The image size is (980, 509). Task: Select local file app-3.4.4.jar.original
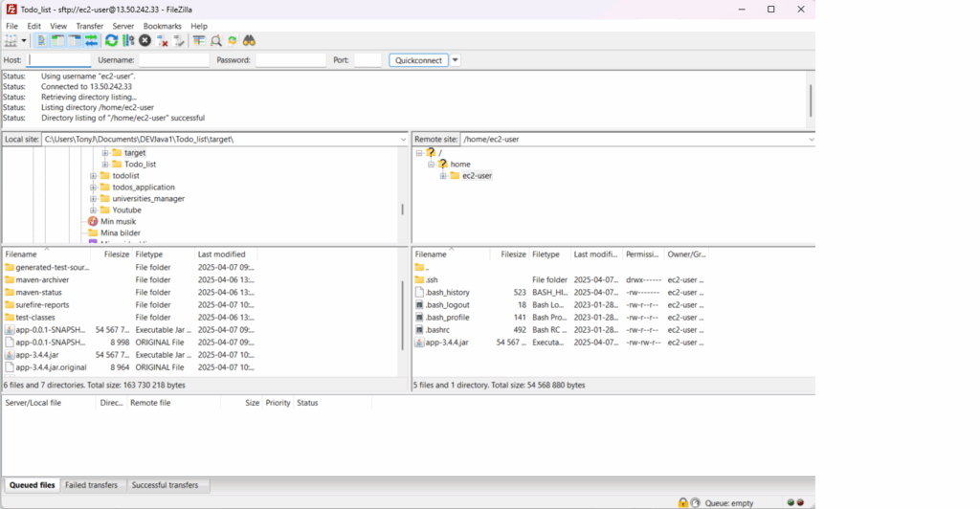click(51, 367)
